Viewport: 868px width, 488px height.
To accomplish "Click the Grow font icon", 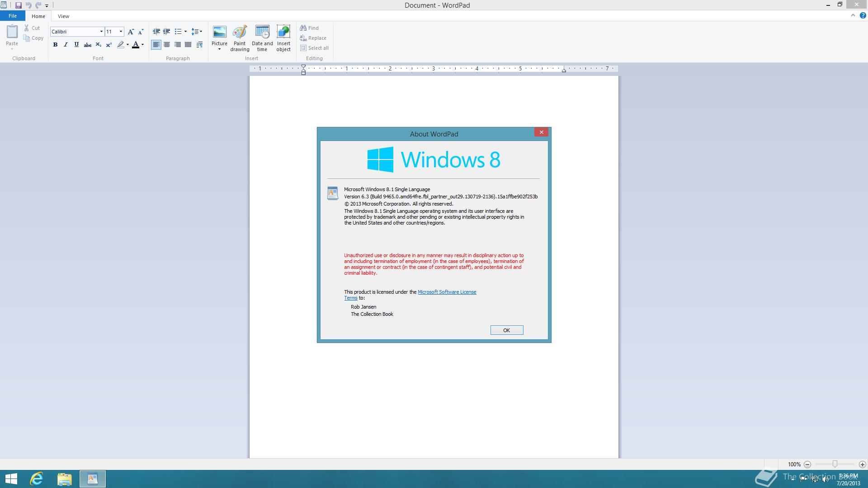I will pos(131,32).
